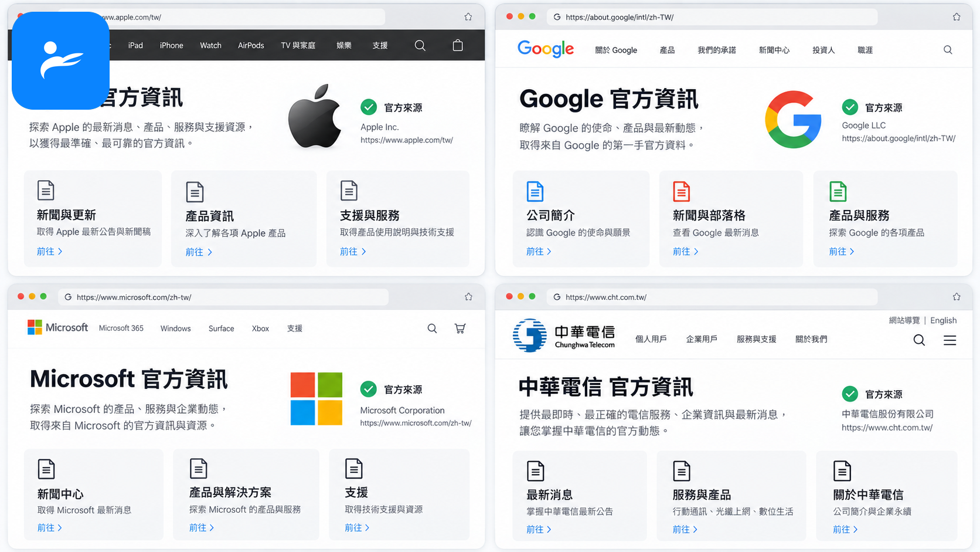Image resolution: width=980 pixels, height=552 pixels.
Task: Click 前往 on the Google 公司簡介 card
Action: (x=539, y=251)
